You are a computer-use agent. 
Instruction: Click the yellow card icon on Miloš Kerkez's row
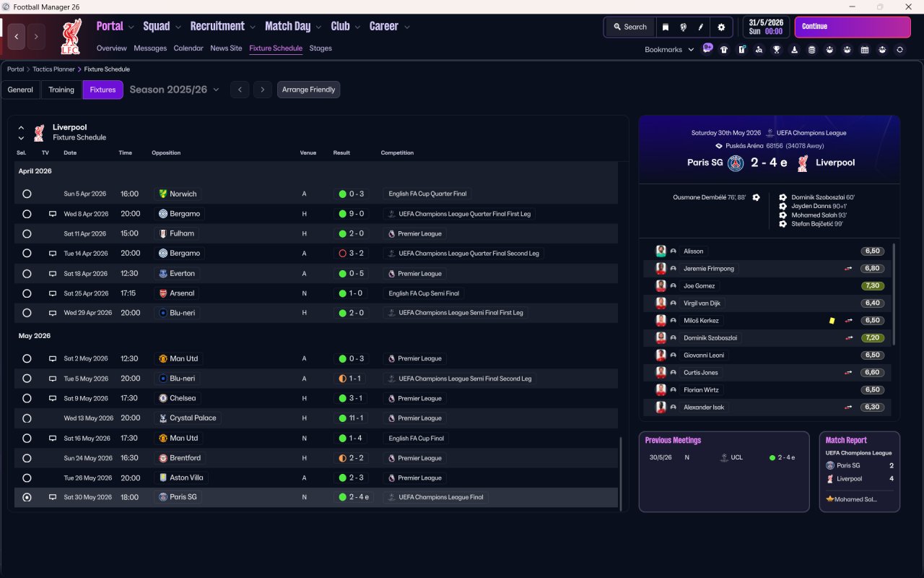[832, 320]
